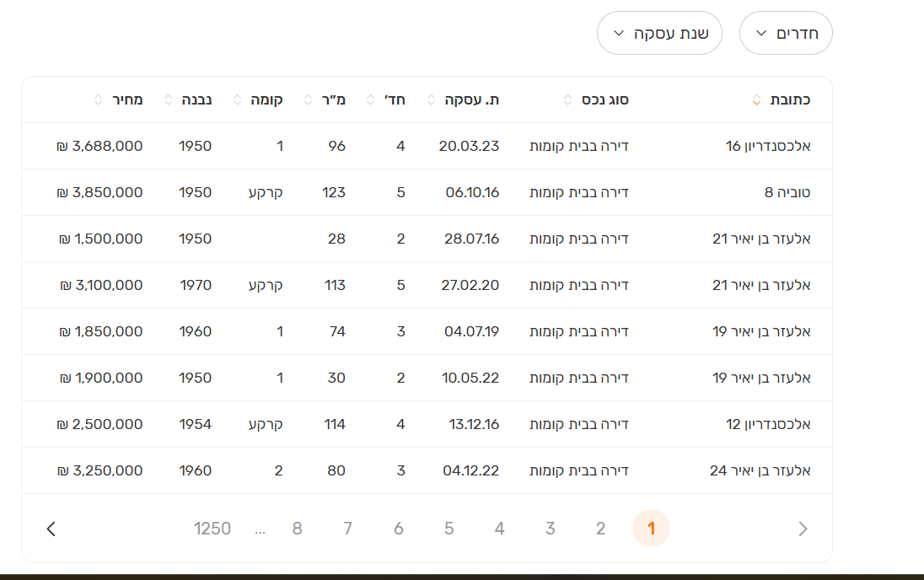Sort by ת. עסקה date icon

(x=432, y=100)
